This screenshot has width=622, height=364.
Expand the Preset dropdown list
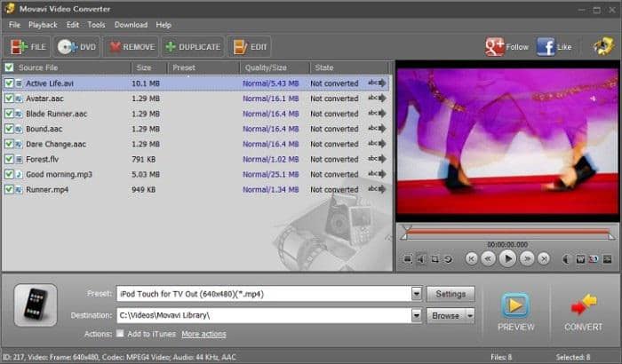point(416,294)
